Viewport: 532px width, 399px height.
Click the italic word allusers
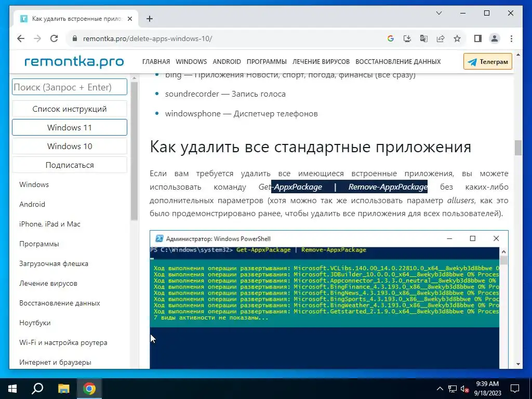click(x=460, y=201)
